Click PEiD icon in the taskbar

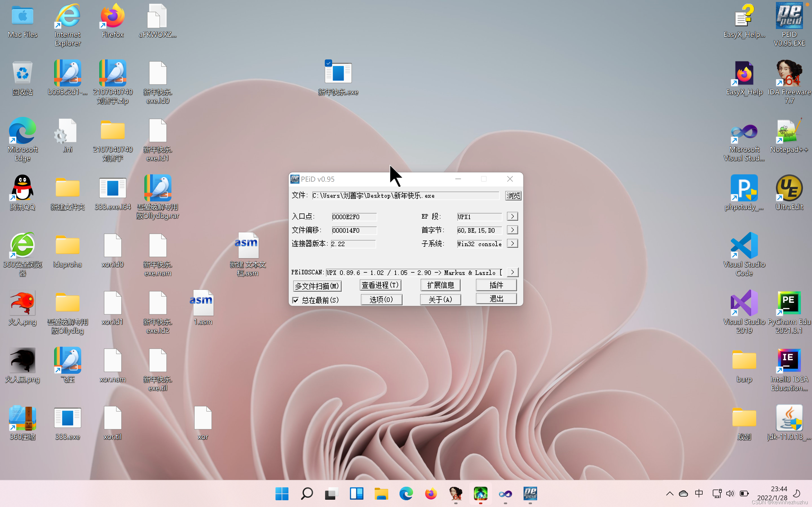(x=530, y=493)
